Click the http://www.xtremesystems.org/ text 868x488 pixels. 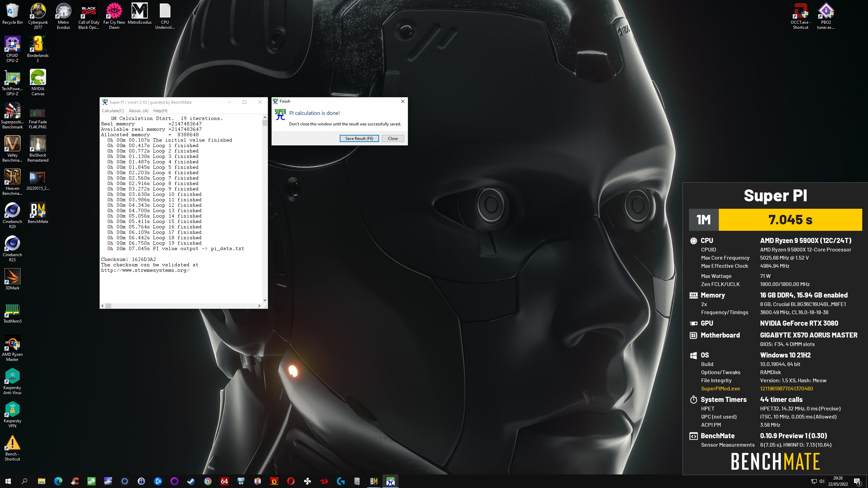[x=145, y=270]
